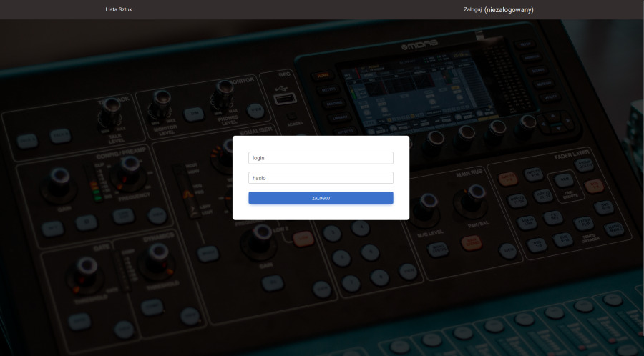The image size is (644, 356).
Task: Focus the login input field
Action: 321,157
